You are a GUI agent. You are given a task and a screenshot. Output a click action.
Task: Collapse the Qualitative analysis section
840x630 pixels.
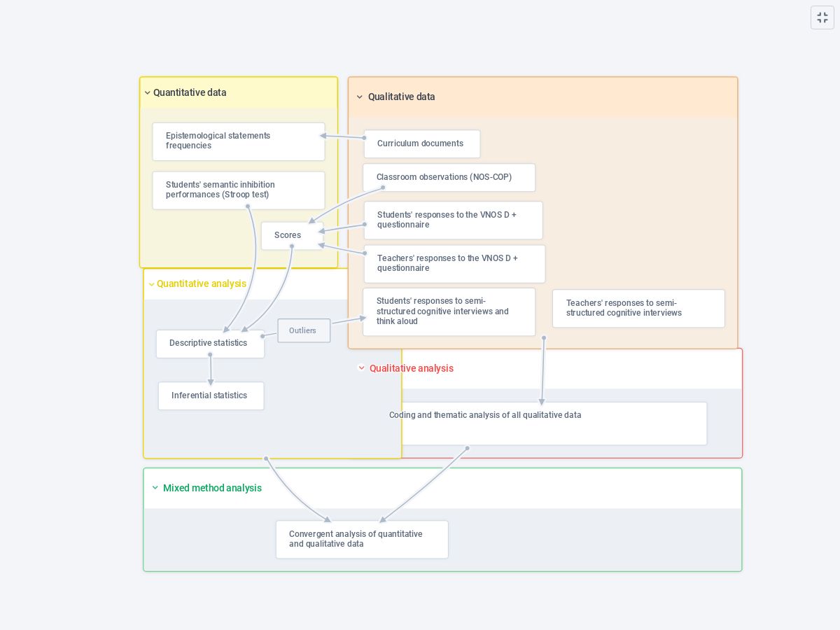362,368
